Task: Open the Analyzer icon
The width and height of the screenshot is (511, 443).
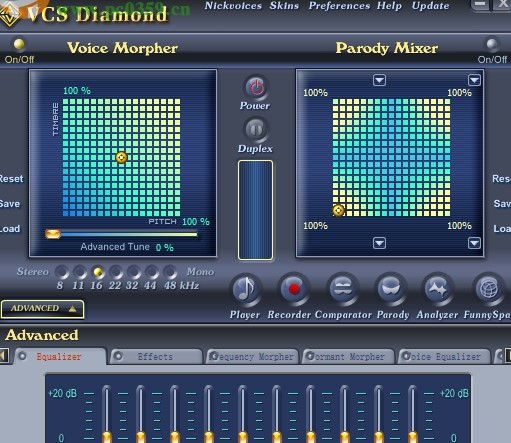Action: click(438, 289)
